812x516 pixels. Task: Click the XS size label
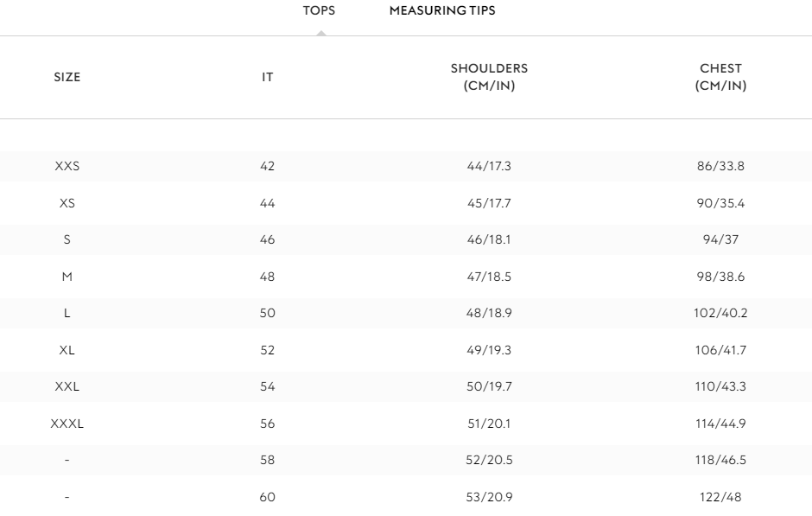tap(67, 203)
